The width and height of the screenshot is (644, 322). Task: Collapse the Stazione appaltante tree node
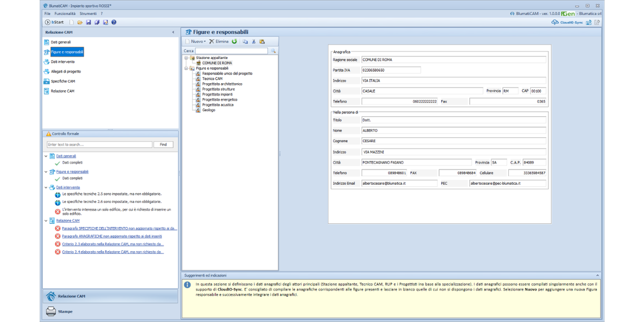pyautogui.click(x=186, y=57)
